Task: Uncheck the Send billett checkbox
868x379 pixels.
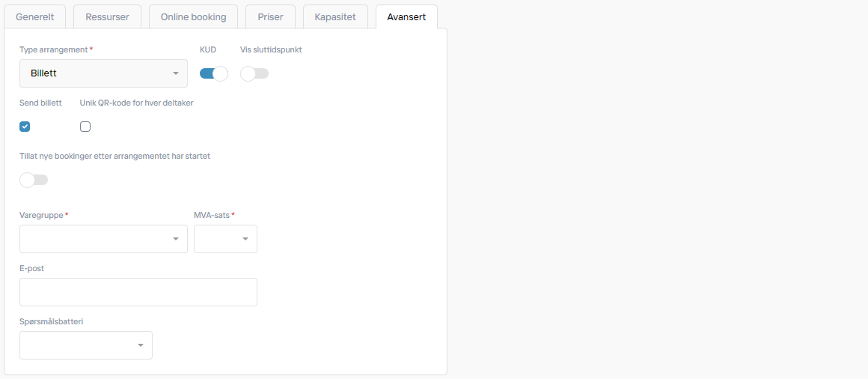Action: (x=25, y=127)
